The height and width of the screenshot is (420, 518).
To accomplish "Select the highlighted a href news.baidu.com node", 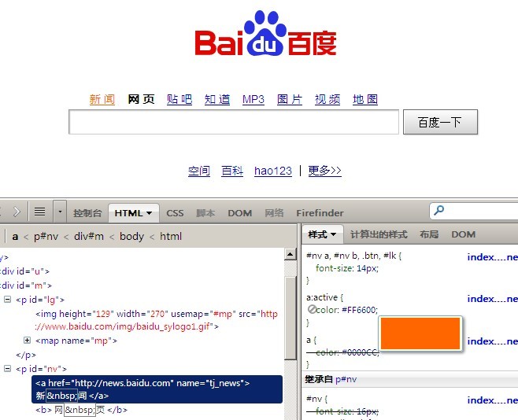I will pos(157,389).
